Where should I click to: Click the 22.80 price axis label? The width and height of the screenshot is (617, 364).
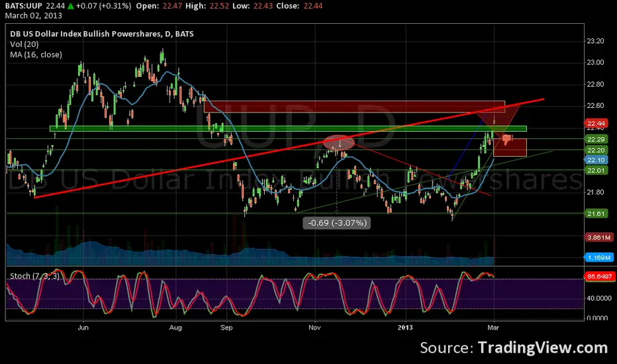pos(595,84)
